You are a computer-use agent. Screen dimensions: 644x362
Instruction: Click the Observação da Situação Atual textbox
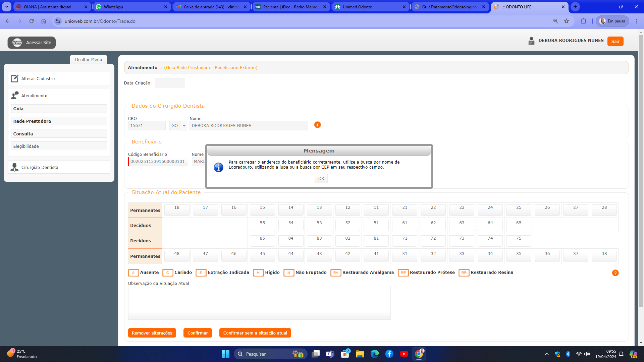259,303
